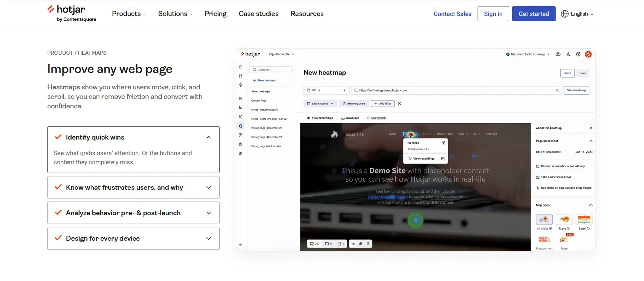Click the globe language icon
This screenshot has width=644, height=281.
click(565, 14)
